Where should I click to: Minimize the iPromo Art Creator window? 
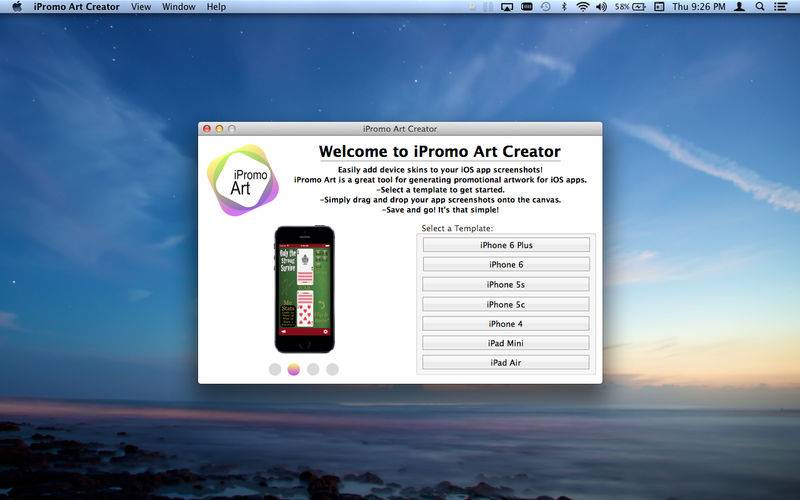(x=219, y=129)
